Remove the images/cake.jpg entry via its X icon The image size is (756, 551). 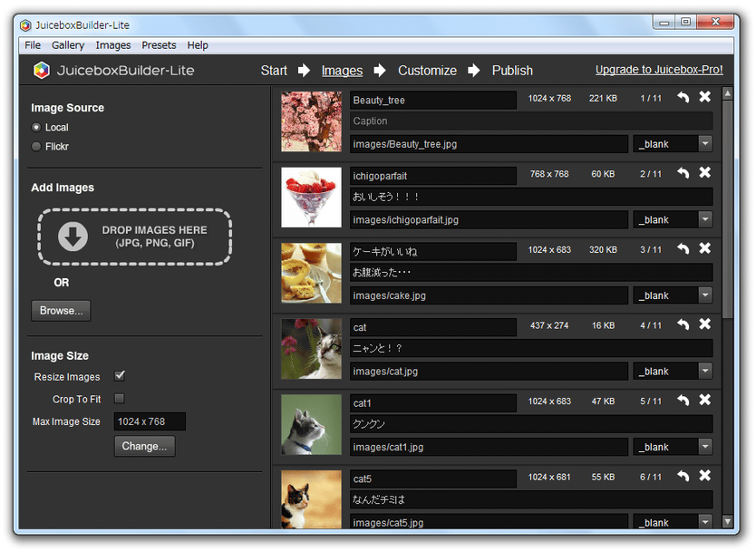(x=705, y=248)
